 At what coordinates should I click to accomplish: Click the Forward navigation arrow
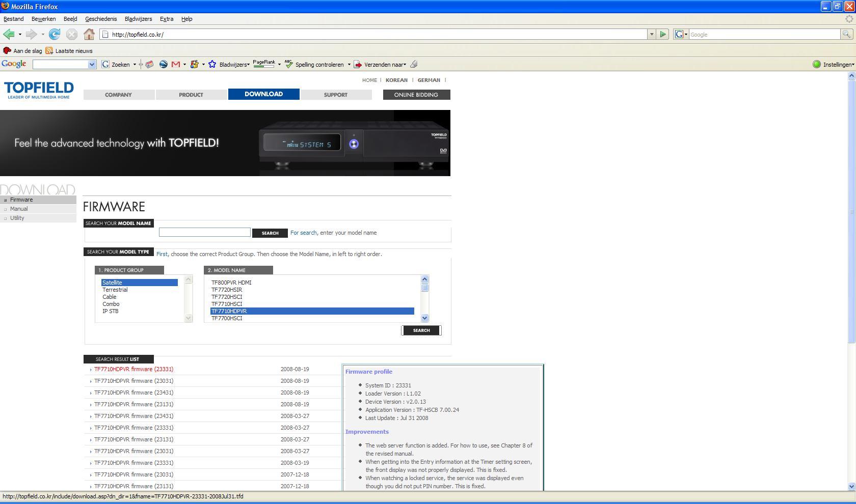31,34
